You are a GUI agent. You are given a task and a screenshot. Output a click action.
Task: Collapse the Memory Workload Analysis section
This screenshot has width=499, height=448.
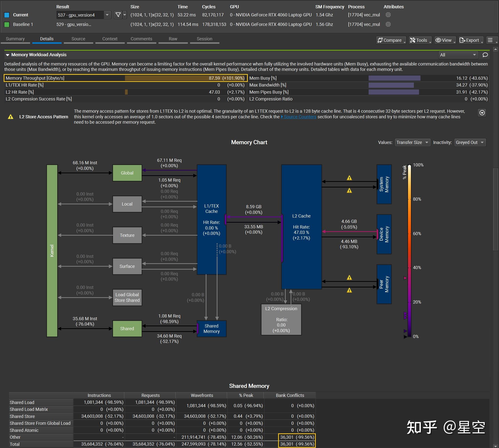coord(8,55)
